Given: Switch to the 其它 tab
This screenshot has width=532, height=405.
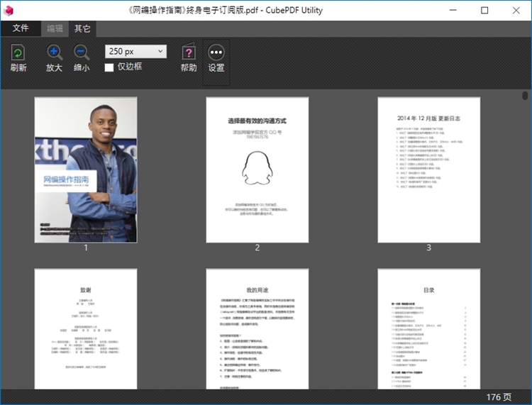Looking at the screenshot, I should 82,28.
